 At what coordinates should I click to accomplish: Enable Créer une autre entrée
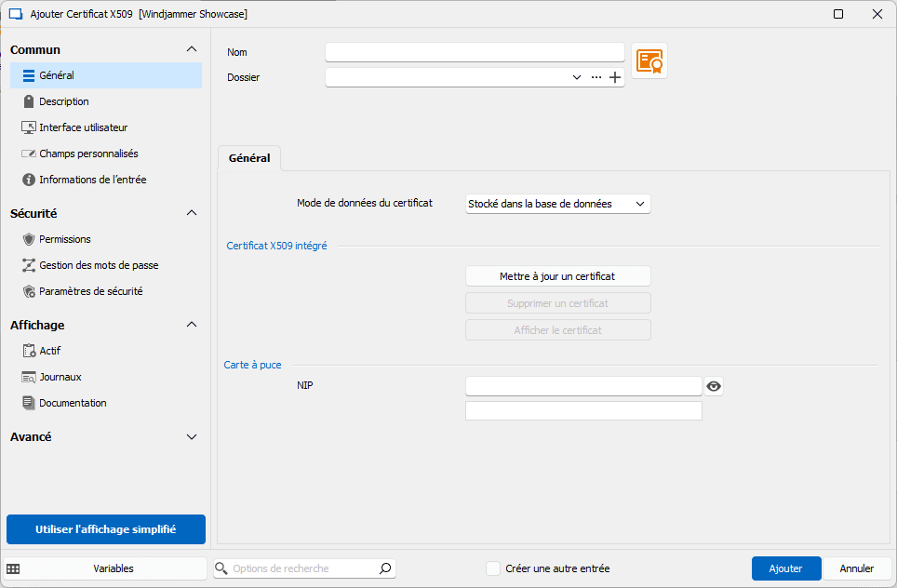(493, 568)
